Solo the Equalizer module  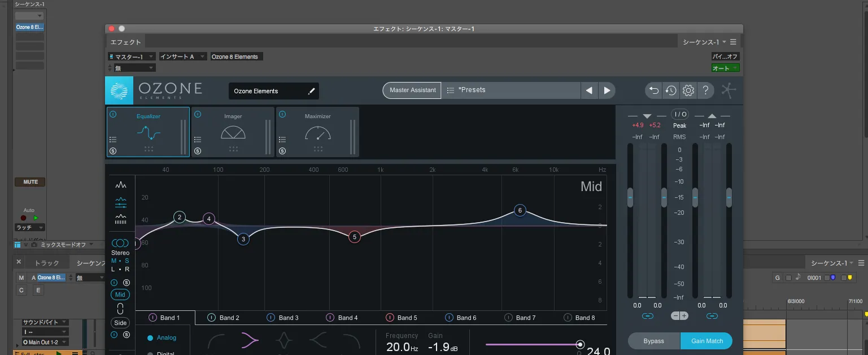tap(112, 150)
